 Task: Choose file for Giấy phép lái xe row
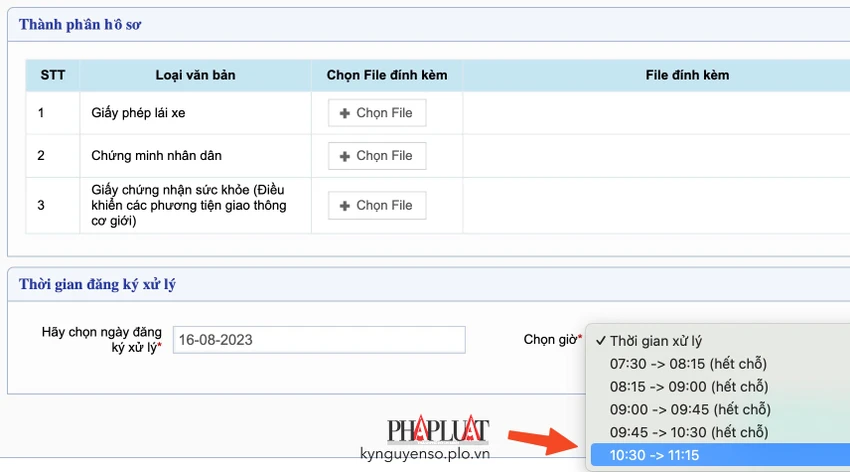pyautogui.click(x=377, y=113)
